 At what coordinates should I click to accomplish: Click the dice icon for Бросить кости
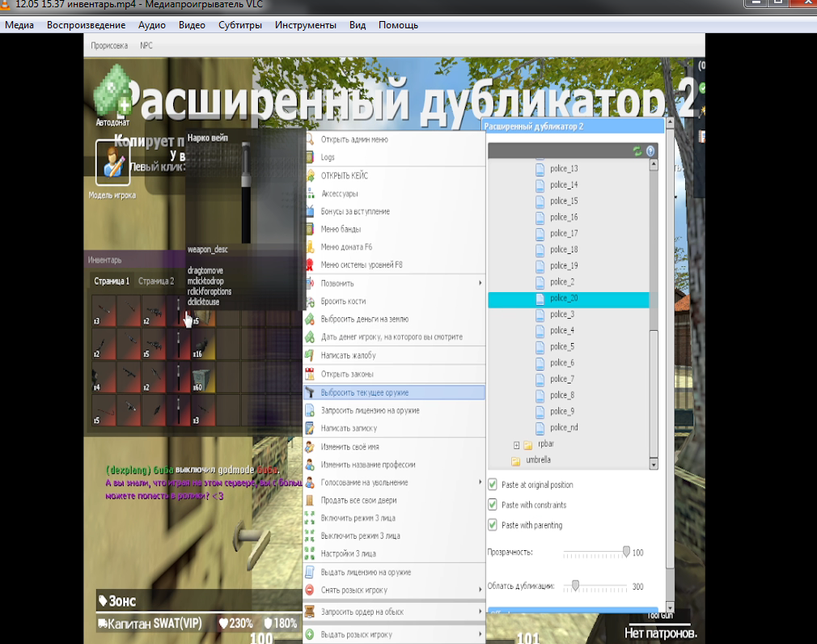(310, 301)
